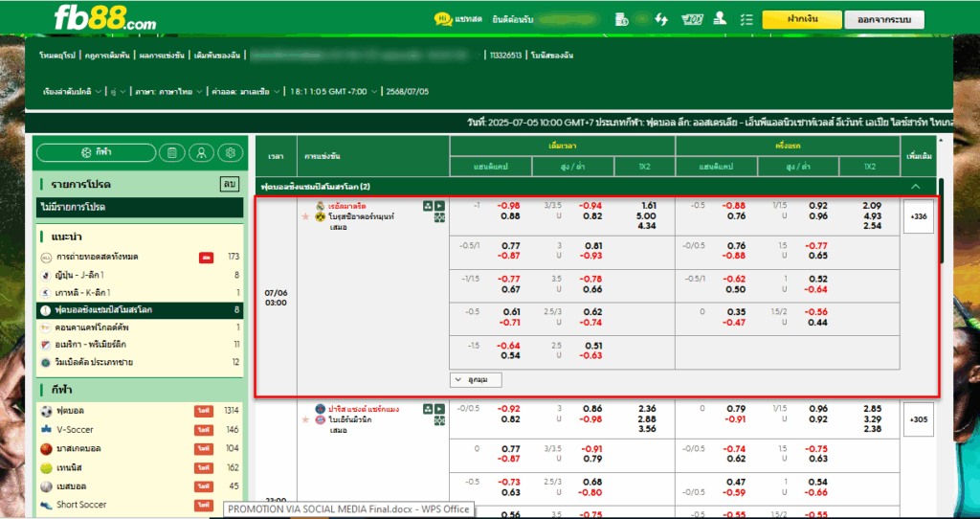The width and height of the screenshot is (980, 519).
Task: Collapse the ฟุตบอลชิงแชมป์สโมสรโลก (2) league section
Action: pyautogui.click(x=916, y=187)
